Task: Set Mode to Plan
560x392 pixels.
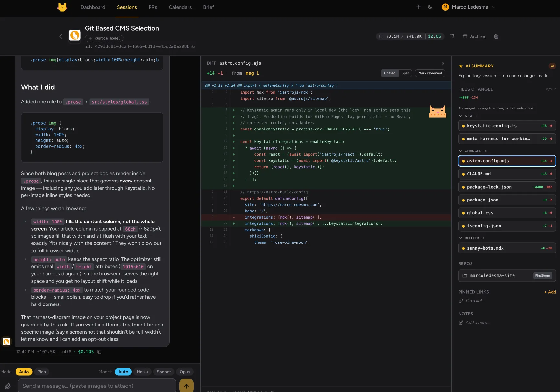Action: tap(42, 372)
